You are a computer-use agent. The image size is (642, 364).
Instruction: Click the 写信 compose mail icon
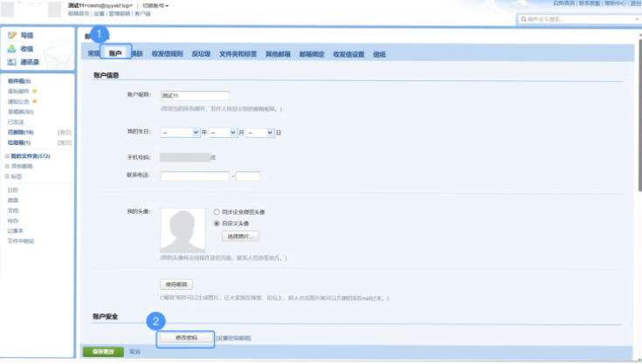pos(12,36)
